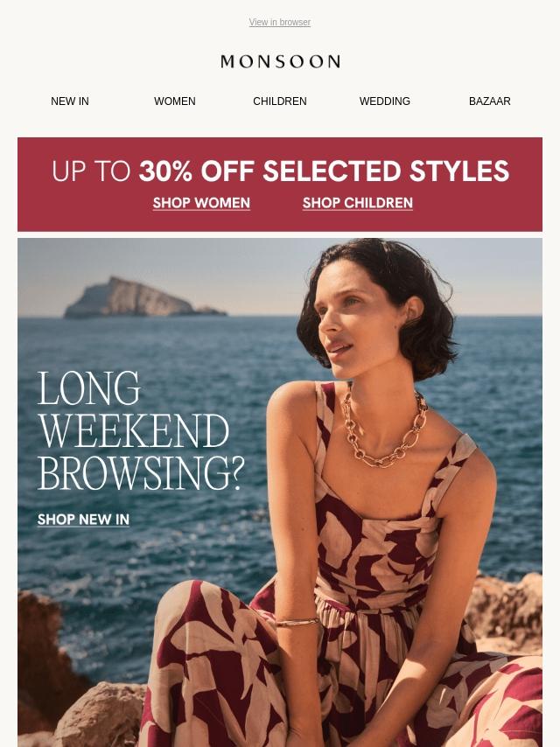The image size is (560, 747).
Task: Follow the SHOP WOMEN link
Action: [x=201, y=203]
